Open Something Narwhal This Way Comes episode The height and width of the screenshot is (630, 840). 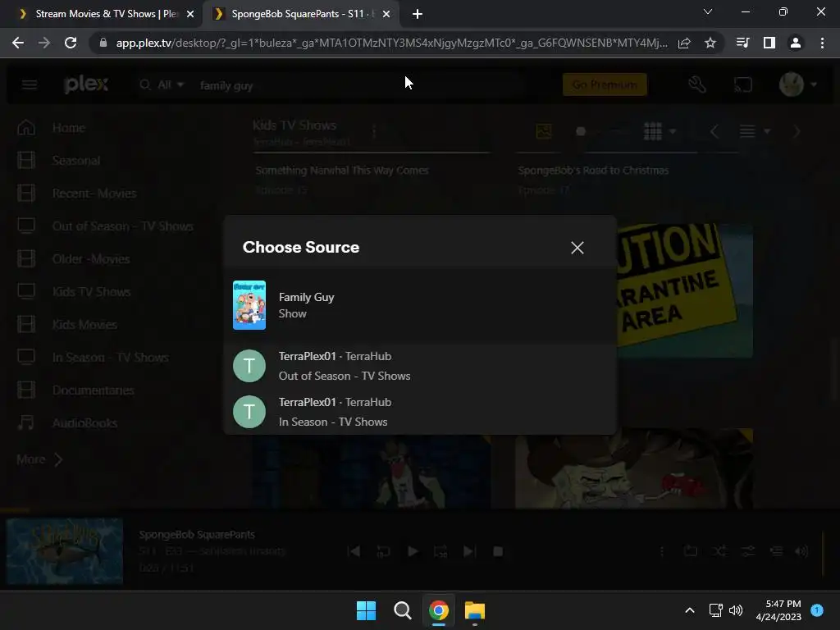342,171
